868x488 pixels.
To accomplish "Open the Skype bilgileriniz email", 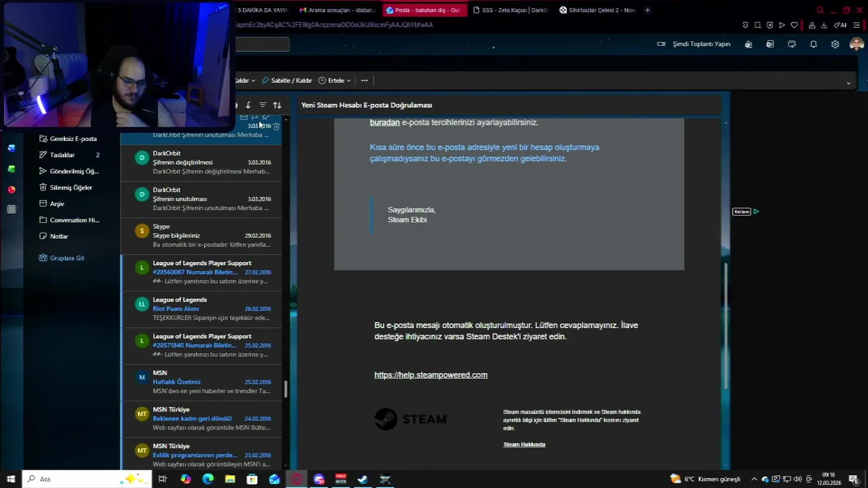I will point(201,236).
